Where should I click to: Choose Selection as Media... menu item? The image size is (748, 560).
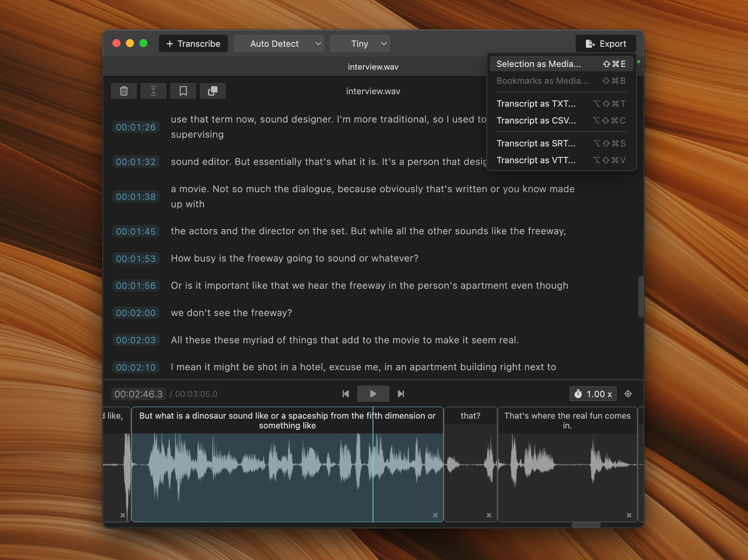pyautogui.click(x=562, y=64)
